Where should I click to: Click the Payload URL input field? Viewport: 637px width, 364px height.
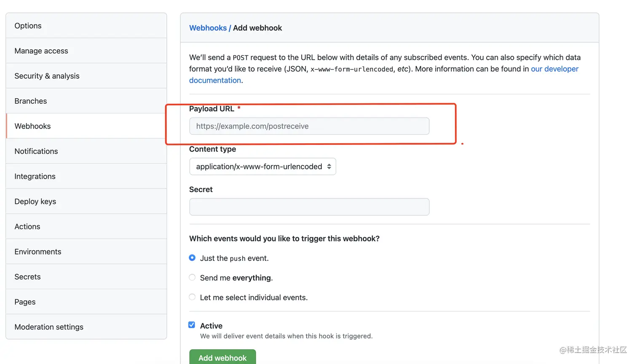pyautogui.click(x=309, y=126)
